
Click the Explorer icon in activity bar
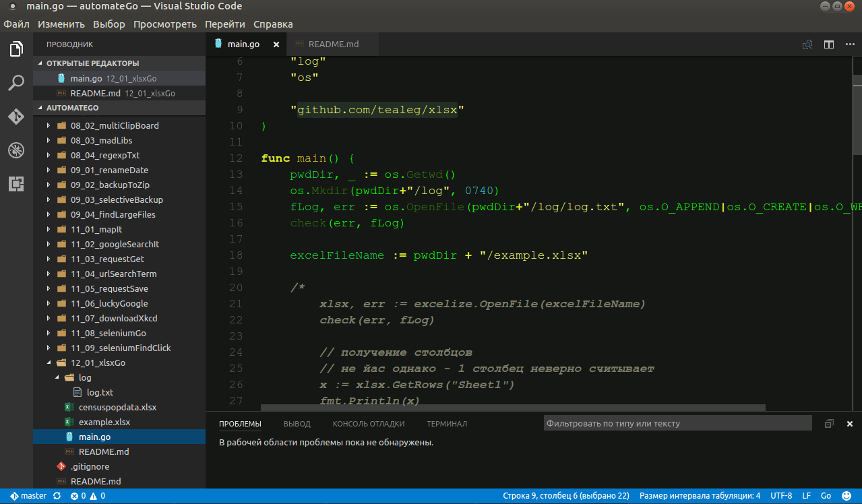16,49
